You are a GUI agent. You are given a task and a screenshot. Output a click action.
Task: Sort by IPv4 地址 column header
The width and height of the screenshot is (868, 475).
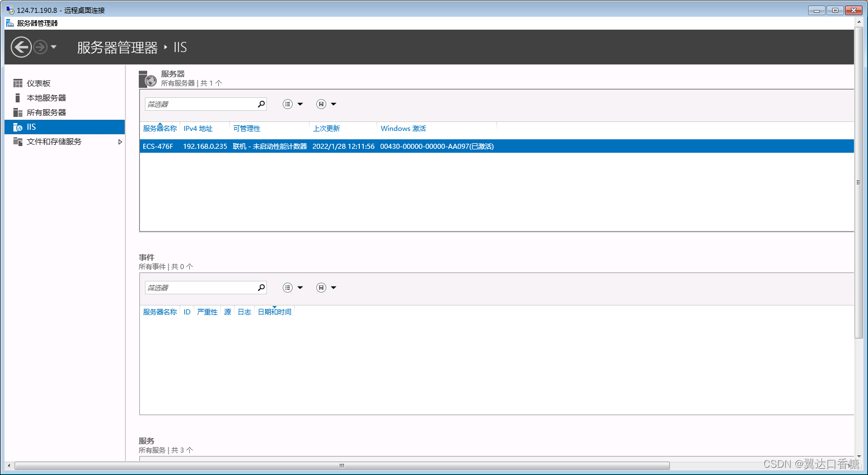point(198,129)
